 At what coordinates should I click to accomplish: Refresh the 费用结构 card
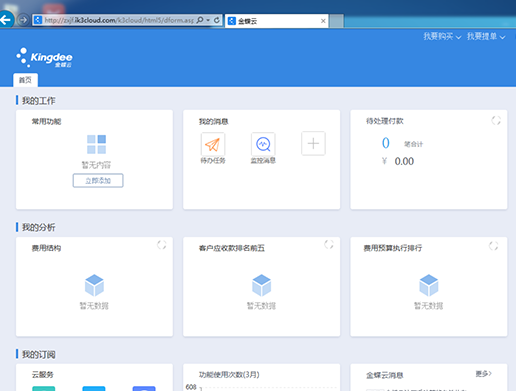(162, 245)
